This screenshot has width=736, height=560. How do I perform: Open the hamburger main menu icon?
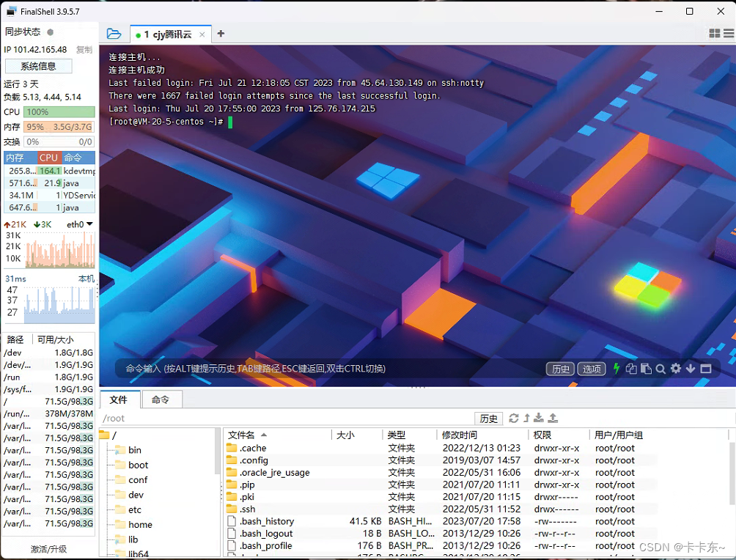tap(729, 33)
